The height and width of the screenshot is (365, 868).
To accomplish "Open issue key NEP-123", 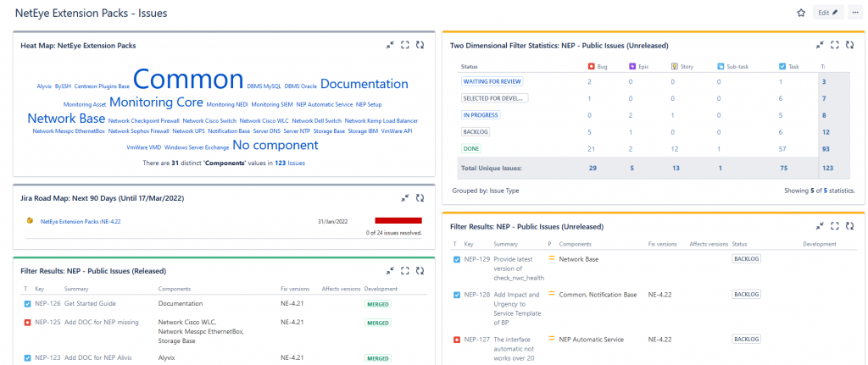I will pyautogui.click(x=47, y=358).
